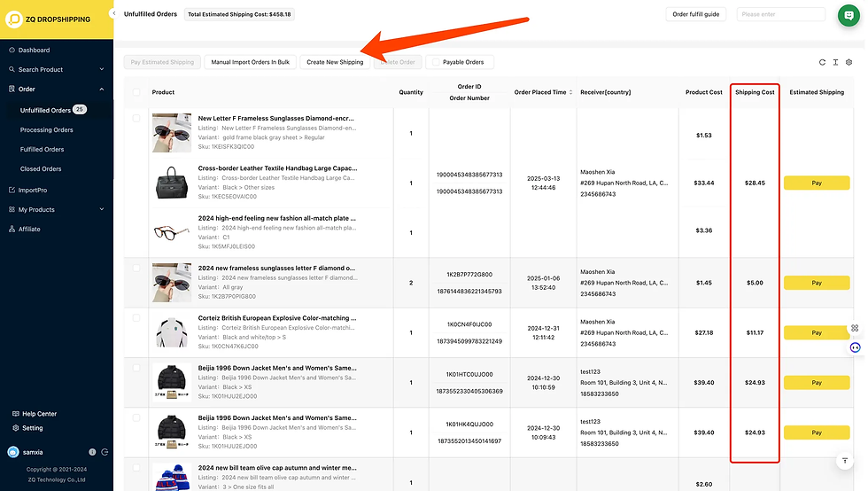The image size is (868, 491).
Task: Click Create New Shipping button
Action: 335,62
